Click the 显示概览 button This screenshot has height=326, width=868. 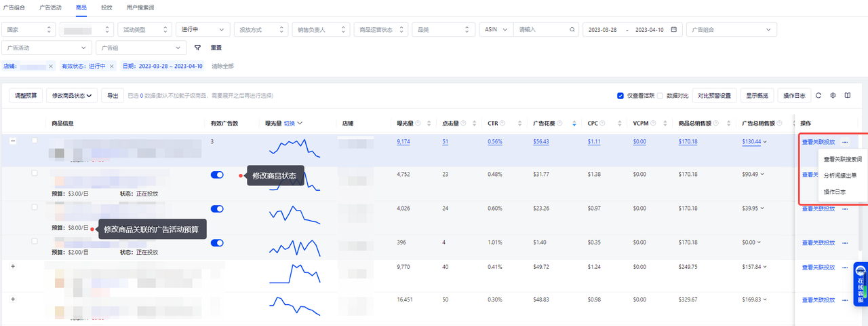click(x=757, y=96)
